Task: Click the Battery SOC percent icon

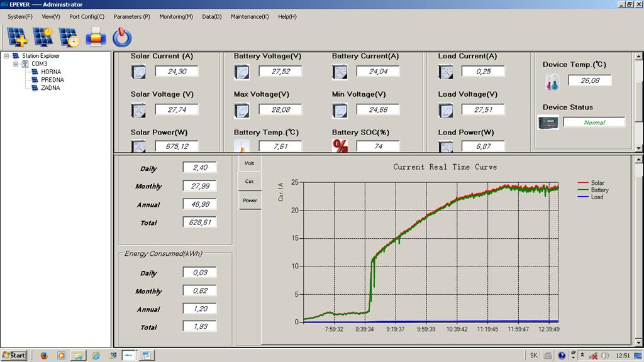Action: (340, 146)
